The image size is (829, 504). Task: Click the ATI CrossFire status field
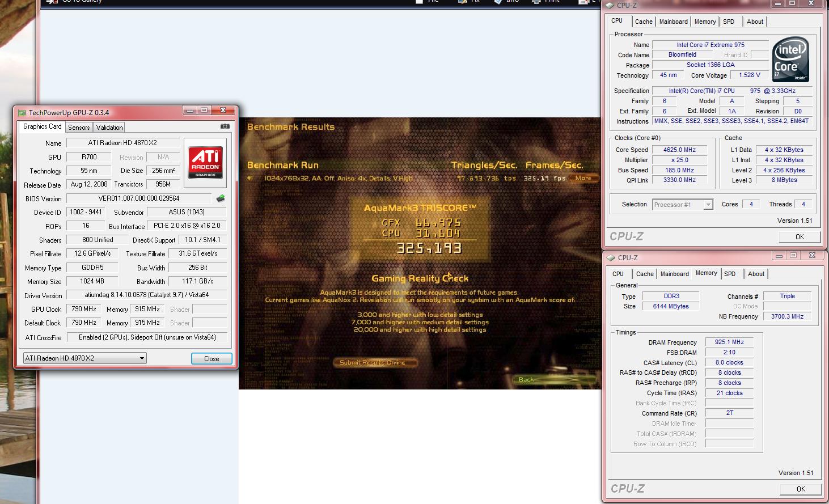pyautogui.click(x=147, y=337)
